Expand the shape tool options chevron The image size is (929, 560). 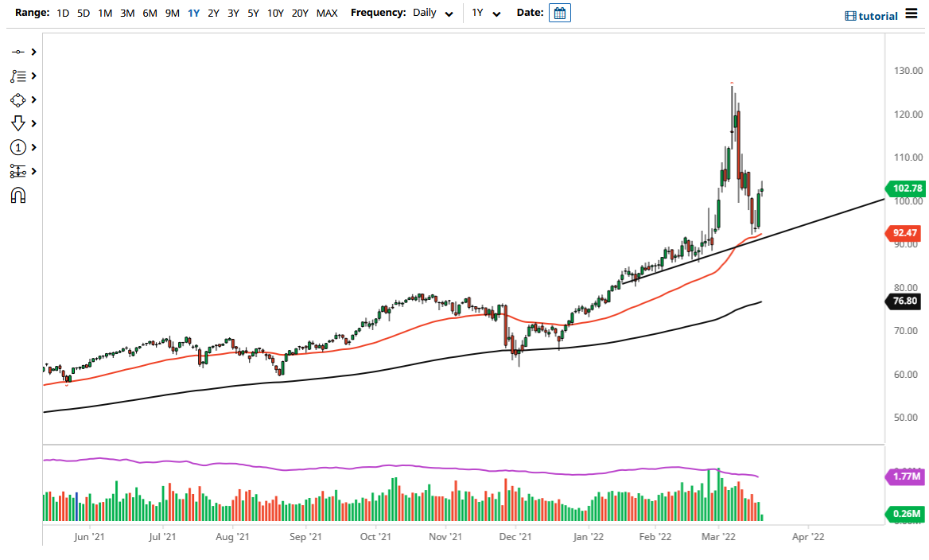tap(33, 99)
